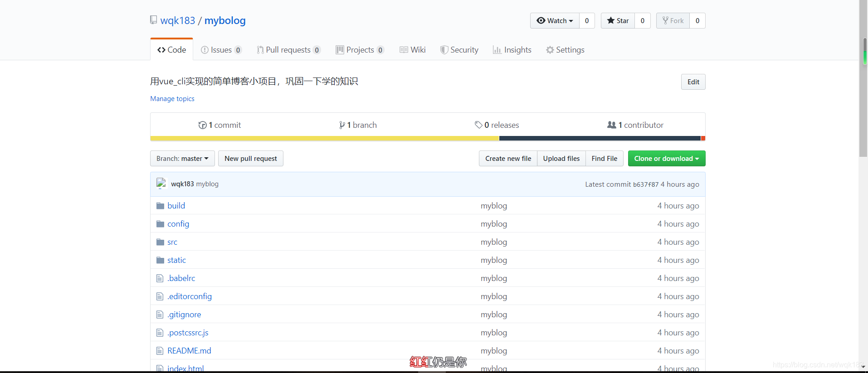Click the commit history clock icon
The height and width of the screenshot is (373, 868).
(202, 125)
